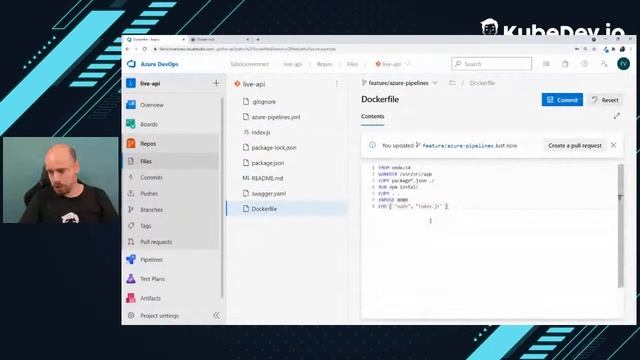This screenshot has height=360, width=640.
Task: Open Tags under Repos
Action: 171,226
